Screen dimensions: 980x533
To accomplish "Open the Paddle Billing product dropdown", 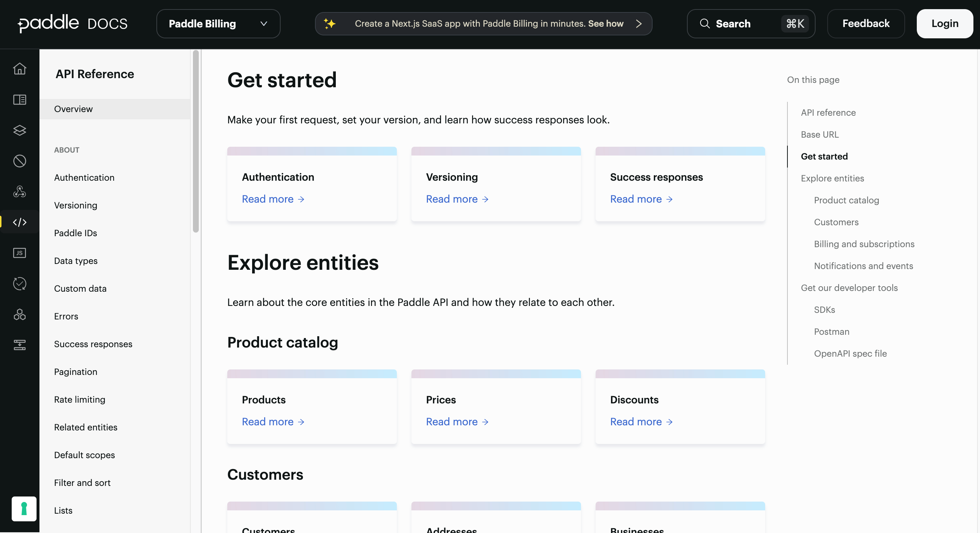I will click(218, 24).
